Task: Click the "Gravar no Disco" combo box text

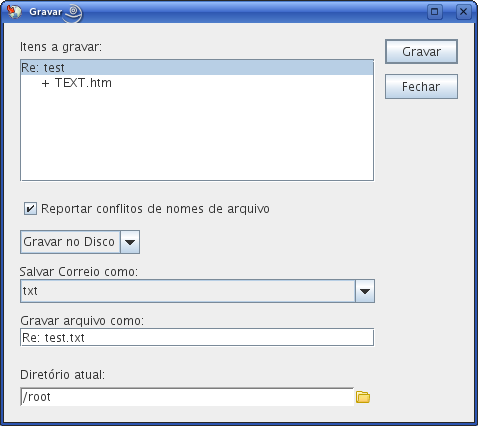Action: [x=69, y=242]
